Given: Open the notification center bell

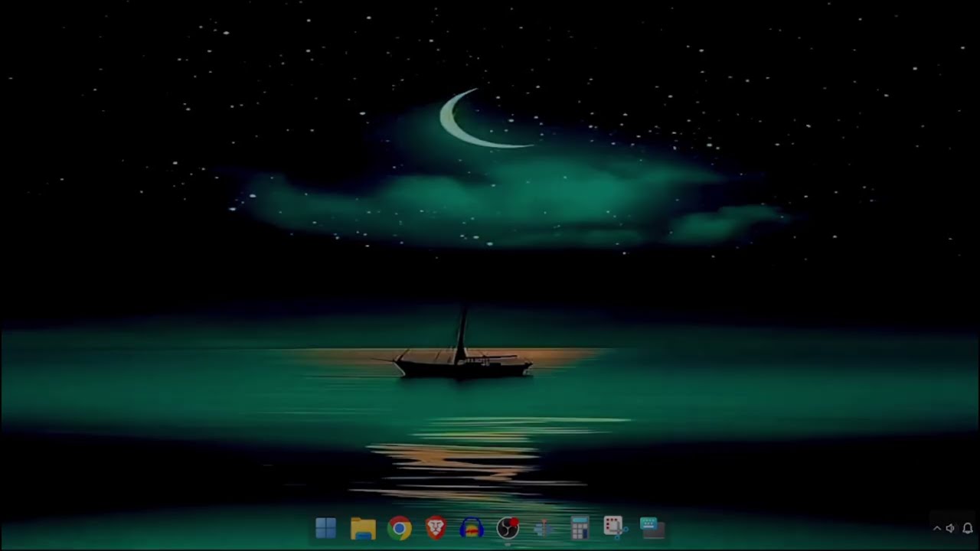Looking at the screenshot, I should 968,528.
